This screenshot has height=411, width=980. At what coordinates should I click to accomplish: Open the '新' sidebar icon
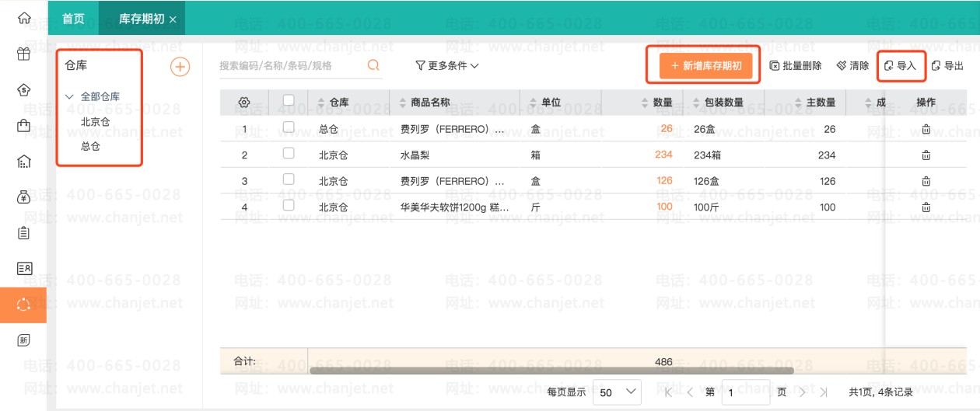tap(24, 340)
